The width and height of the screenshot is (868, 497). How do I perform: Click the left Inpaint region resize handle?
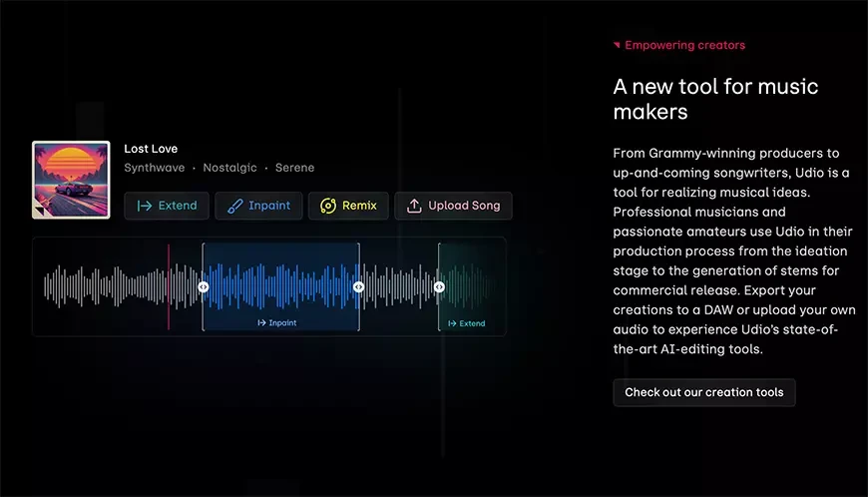click(x=204, y=286)
